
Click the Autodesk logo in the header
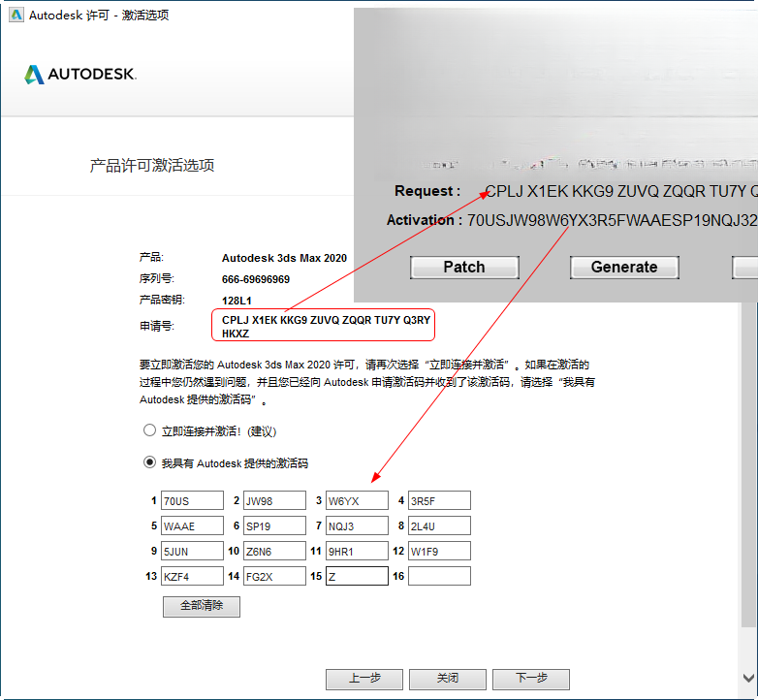[x=80, y=74]
